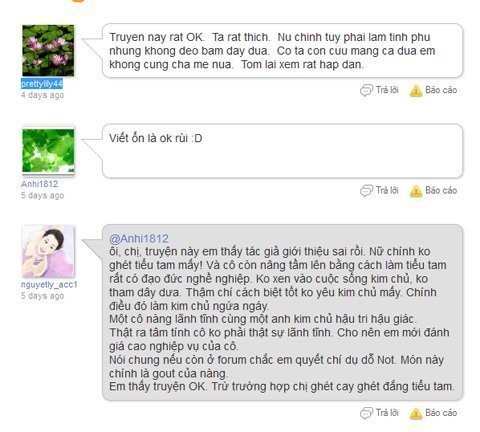This screenshot has height=432, width=480.
Task: Report 'Viết ổn là ok rùi' via Báo cáo
Action: [x=441, y=190]
